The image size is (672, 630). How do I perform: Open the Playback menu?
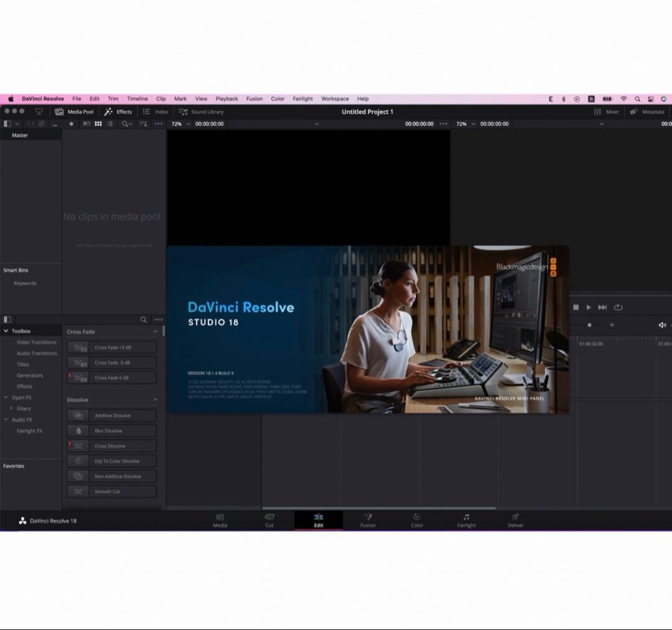pos(226,99)
